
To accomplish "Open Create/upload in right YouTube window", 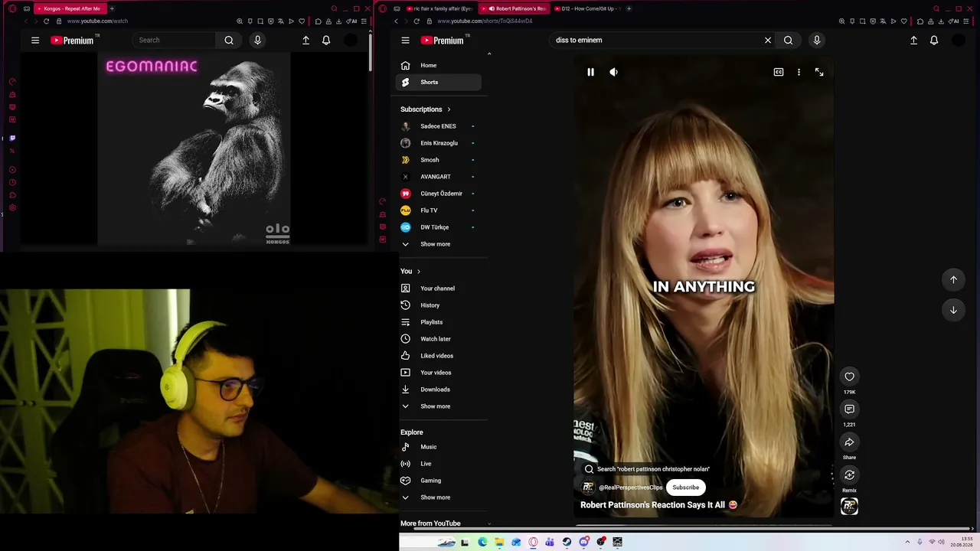I will 913,40.
